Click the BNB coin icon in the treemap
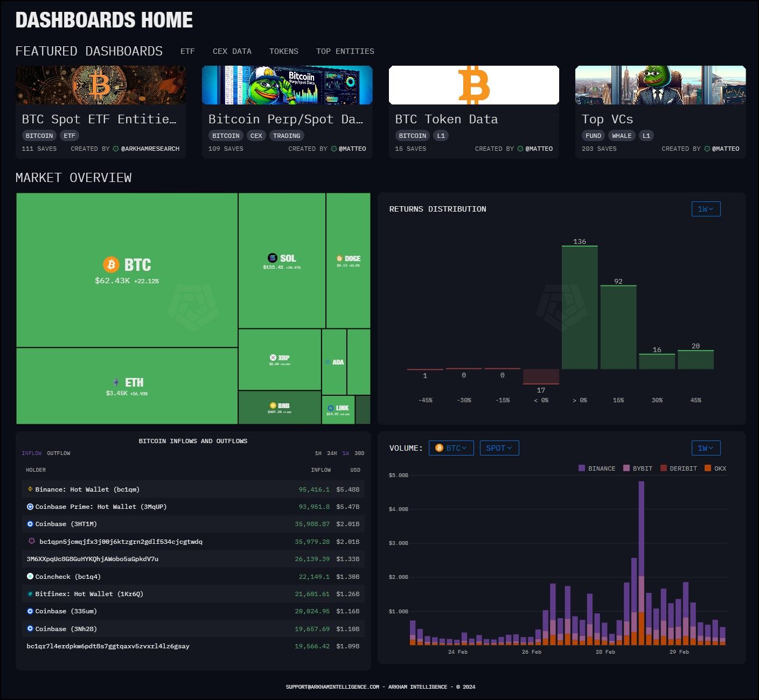This screenshot has width=759, height=700. [x=273, y=405]
